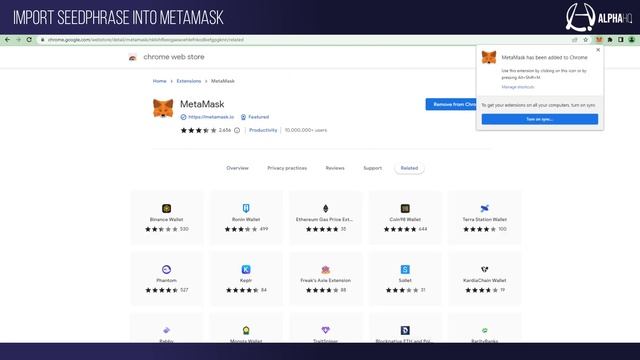640x360 pixels.
Task: Click the Turn on sync button
Action: coord(540,119)
